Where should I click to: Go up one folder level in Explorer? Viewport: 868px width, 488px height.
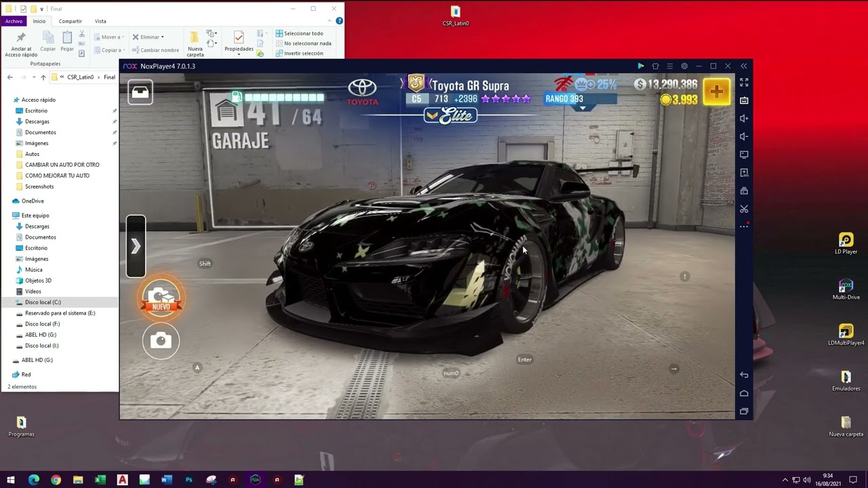[x=43, y=77]
